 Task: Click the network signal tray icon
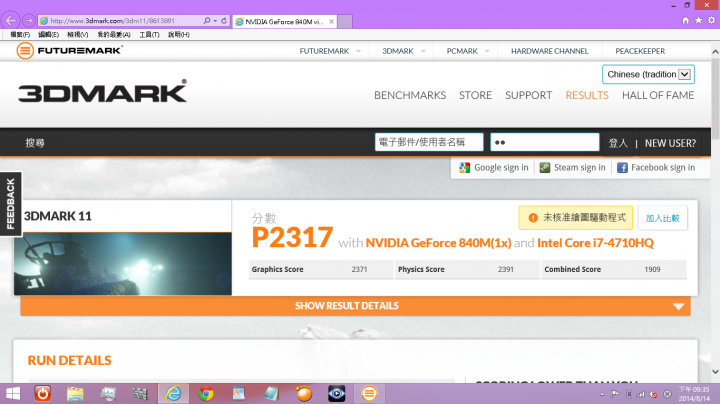pyautogui.click(x=641, y=394)
